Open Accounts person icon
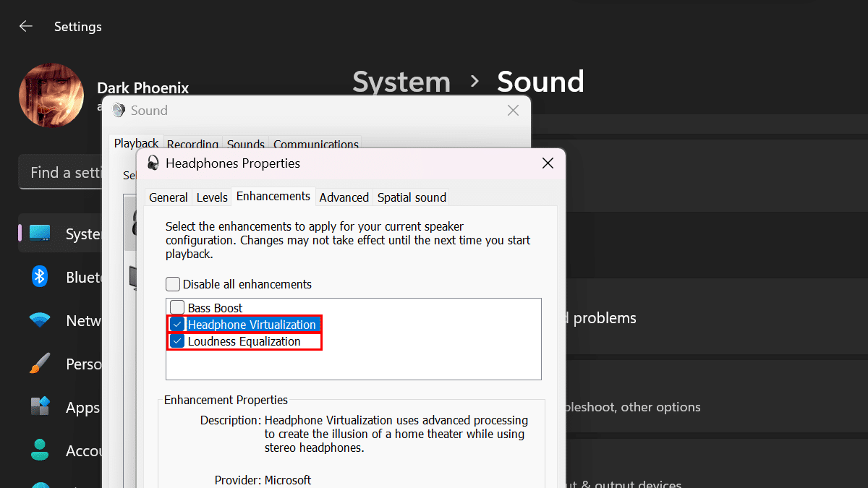The image size is (868, 488). (x=40, y=450)
